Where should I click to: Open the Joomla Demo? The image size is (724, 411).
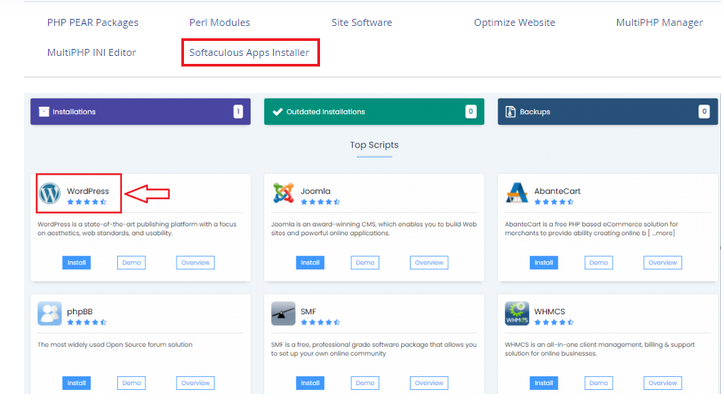(365, 263)
